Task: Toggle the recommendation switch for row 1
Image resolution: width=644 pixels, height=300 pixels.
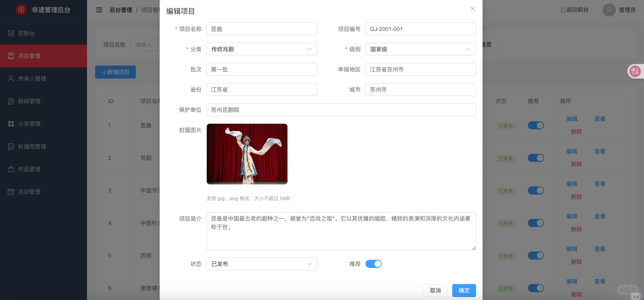Action: (x=536, y=125)
